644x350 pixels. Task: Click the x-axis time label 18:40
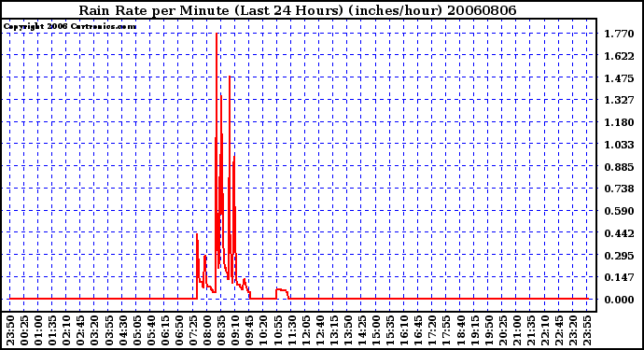click(x=461, y=330)
